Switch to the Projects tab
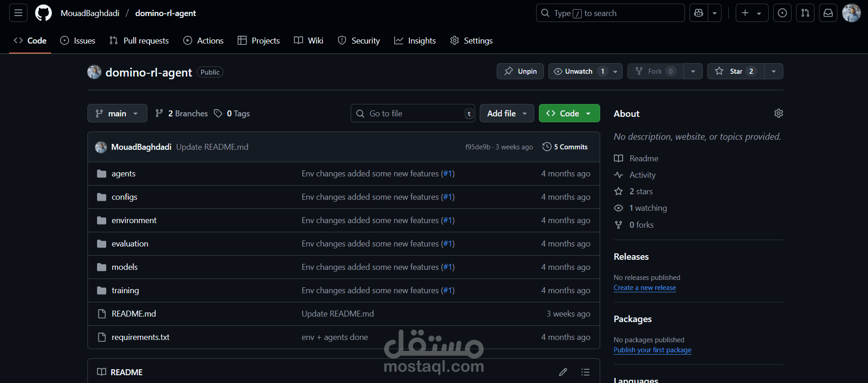The image size is (868, 383). coord(259,40)
